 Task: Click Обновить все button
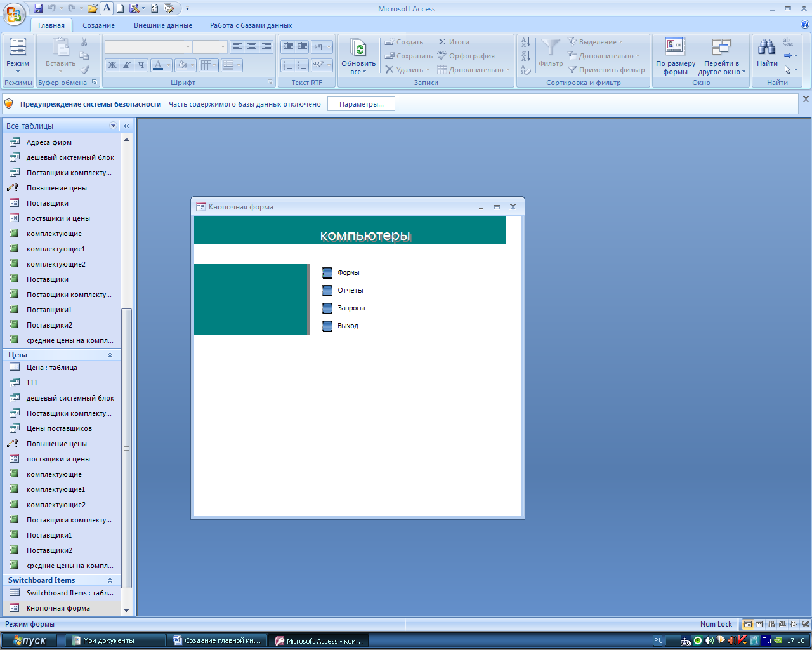tap(358, 56)
